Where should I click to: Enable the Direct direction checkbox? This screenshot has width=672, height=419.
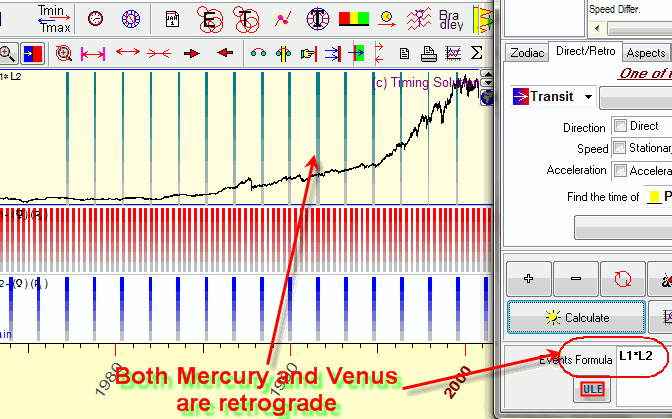coord(622,127)
